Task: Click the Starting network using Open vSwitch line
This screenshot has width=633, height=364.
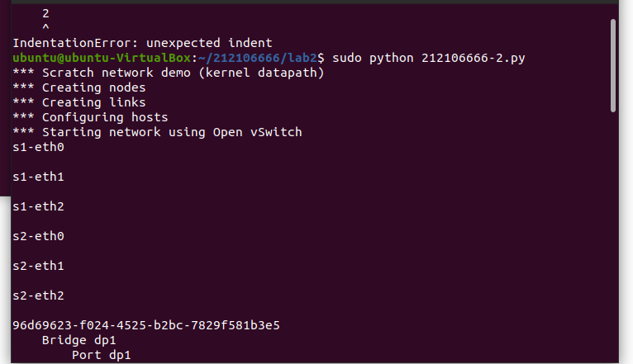Action: click(x=157, y=132)
